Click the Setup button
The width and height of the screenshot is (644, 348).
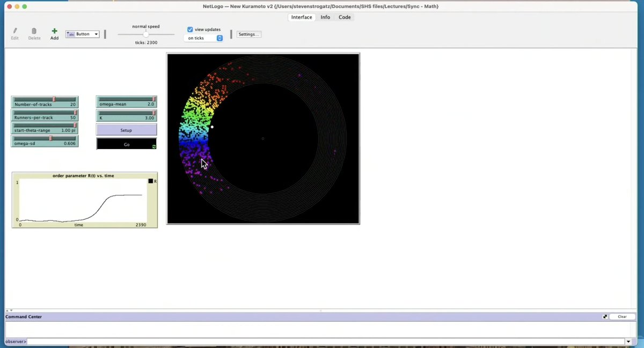tap(127, 130)
